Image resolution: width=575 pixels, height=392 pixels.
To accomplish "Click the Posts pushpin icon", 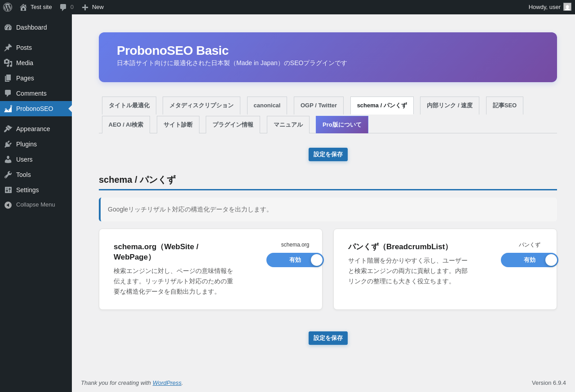I will (8, 48).
